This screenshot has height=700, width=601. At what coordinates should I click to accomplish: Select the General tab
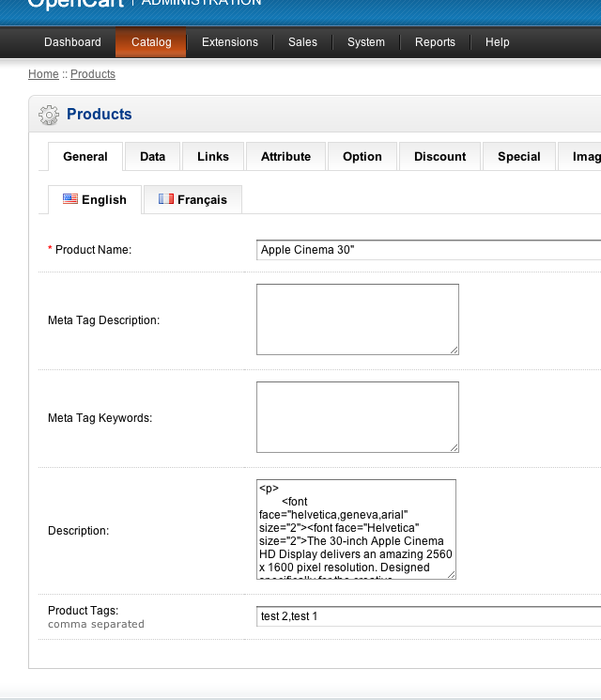pos(85,157)
